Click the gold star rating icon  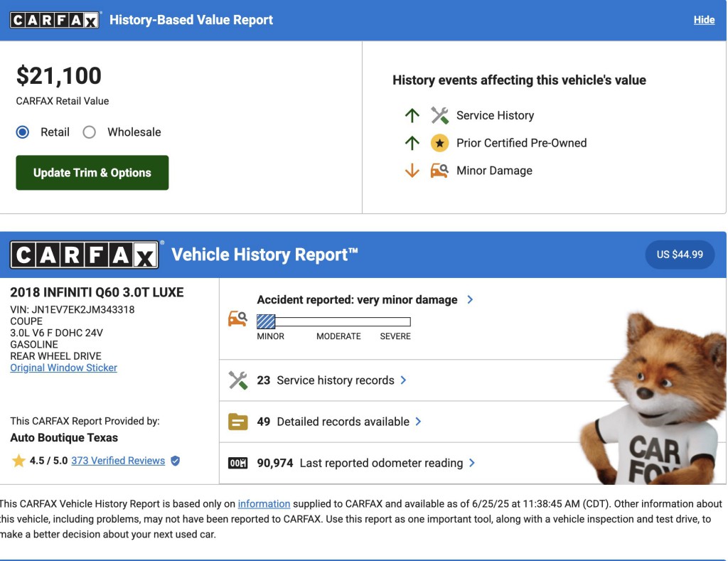[x=18, y=461]
